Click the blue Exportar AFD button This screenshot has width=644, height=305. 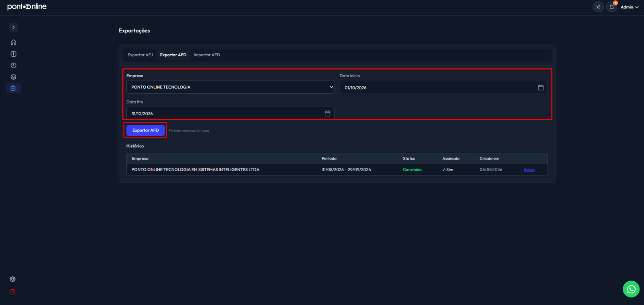coord(146,130)
